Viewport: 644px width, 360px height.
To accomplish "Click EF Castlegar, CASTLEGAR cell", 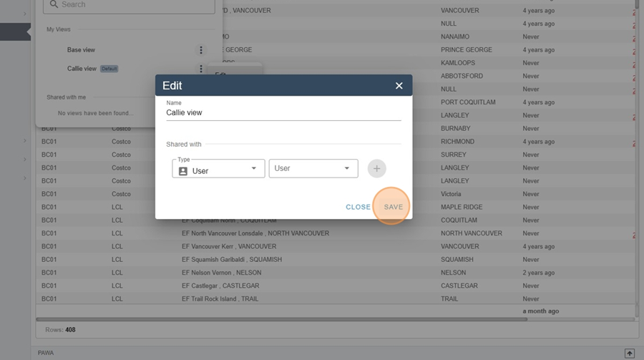I will 220,286.
